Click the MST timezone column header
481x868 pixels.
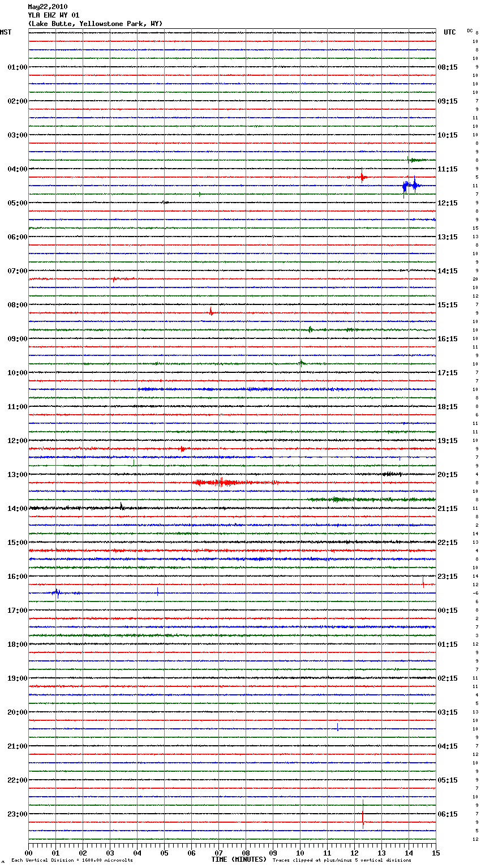[x=6, y=32]
